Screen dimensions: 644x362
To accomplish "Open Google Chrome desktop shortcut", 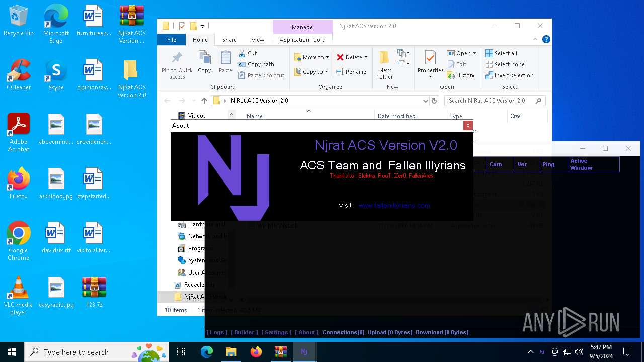I will (x=19, y=241).
